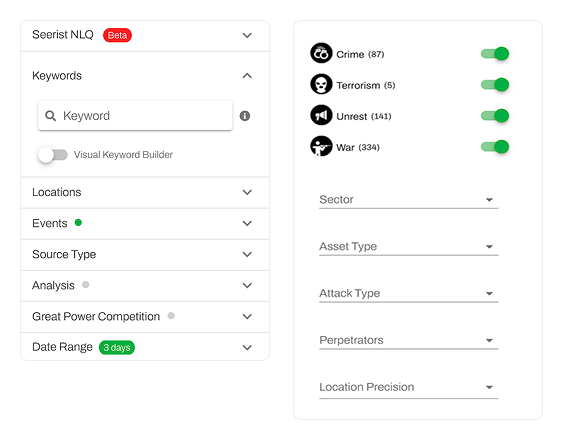
Task: Expand the Source Type section
Action: point(145,255)
